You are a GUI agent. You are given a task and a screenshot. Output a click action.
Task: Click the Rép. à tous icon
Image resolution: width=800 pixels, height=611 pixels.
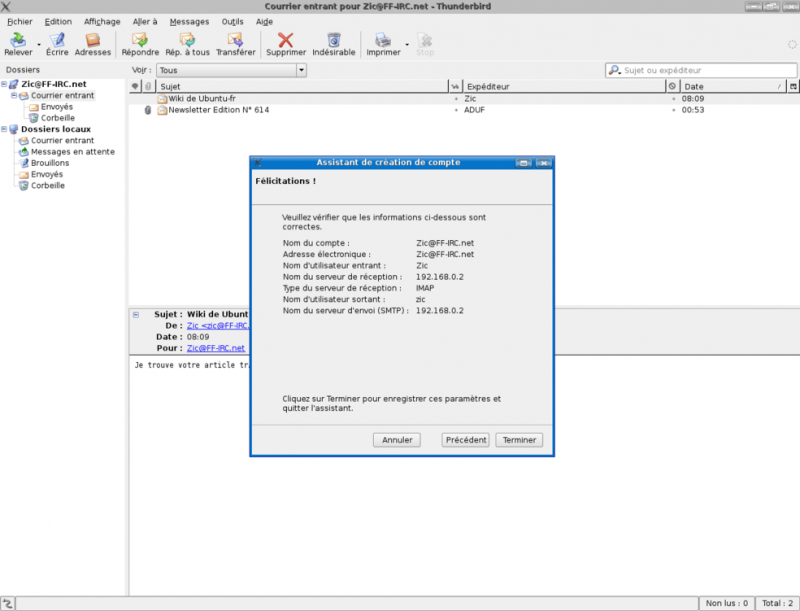187,42
